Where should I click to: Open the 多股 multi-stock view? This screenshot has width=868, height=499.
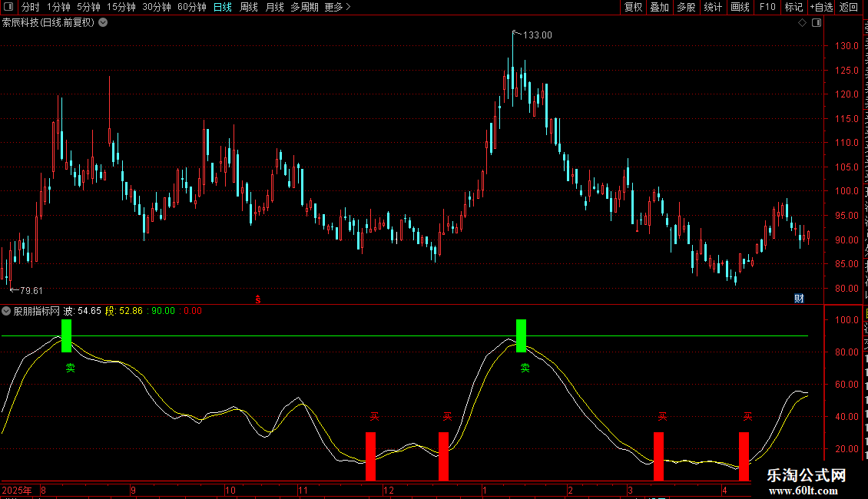pyautogui.click(x=687, y=7)
